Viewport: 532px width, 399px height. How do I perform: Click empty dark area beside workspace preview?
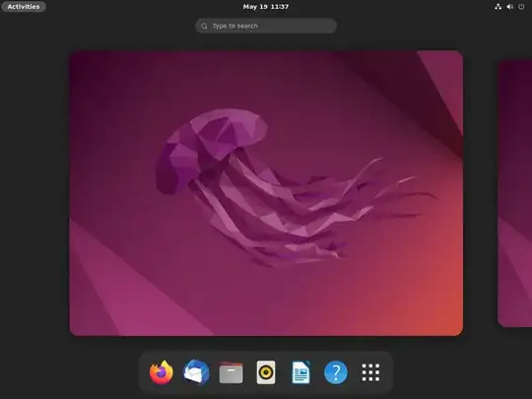33,193
